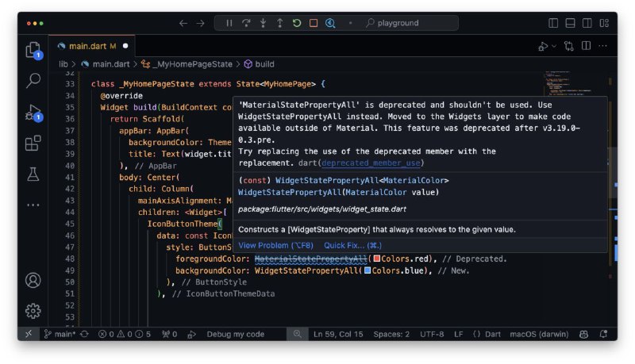
Task: Synchronize changes with the sync icon
Action: 84,335
